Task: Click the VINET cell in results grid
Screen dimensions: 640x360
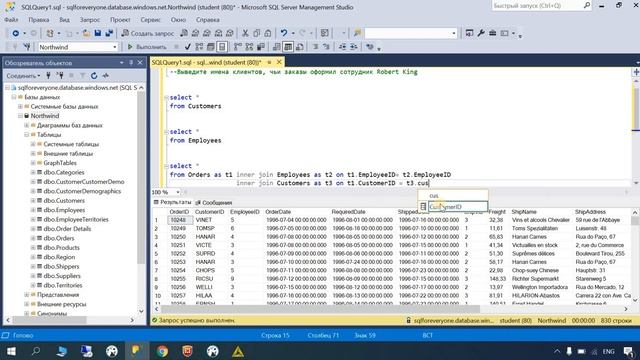Action: point(203,220)
